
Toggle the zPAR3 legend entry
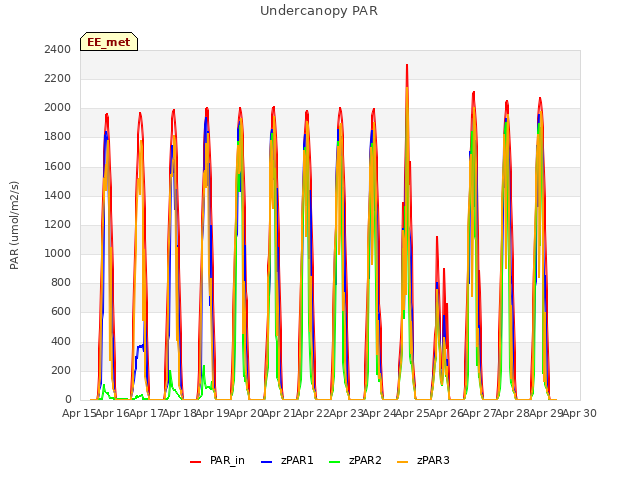coord(423,460)
